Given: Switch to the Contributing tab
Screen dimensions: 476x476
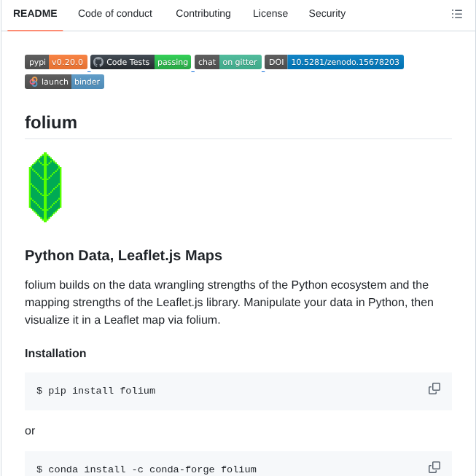Looking at the screenshot, I should point(203,14).
